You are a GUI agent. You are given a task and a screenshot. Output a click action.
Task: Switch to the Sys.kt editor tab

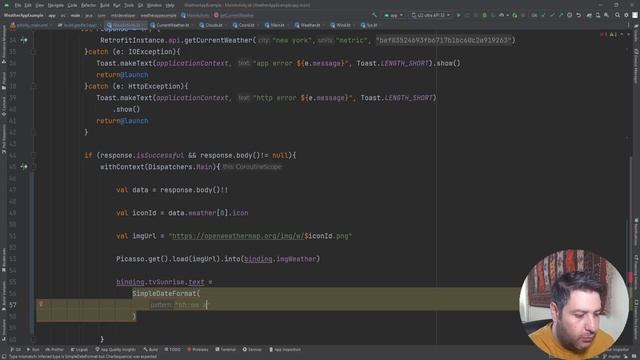[x=369, y=25]
